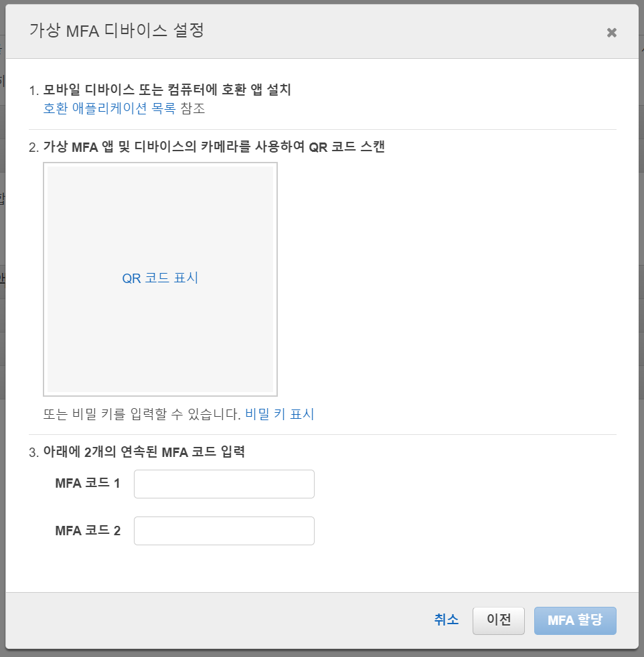
Task: Open the 호환 애플리케이션 목록 link
Action: (x=109, y=108)
